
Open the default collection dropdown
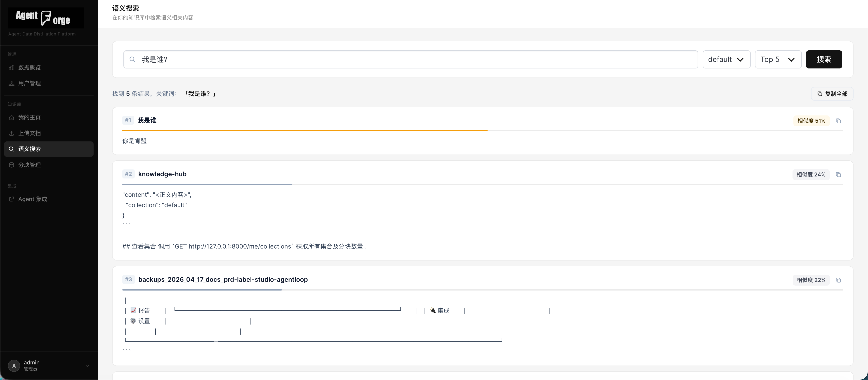726,59
